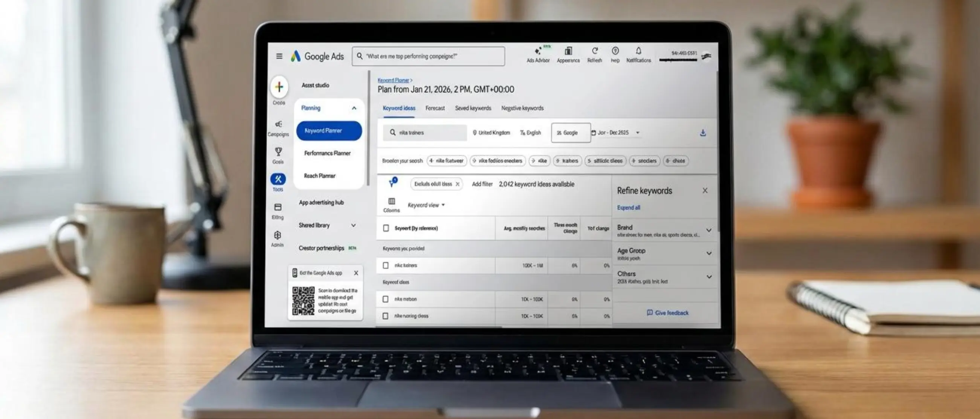
Task: Tick the nike trainers row checkbox
Action: click(385, 266)
